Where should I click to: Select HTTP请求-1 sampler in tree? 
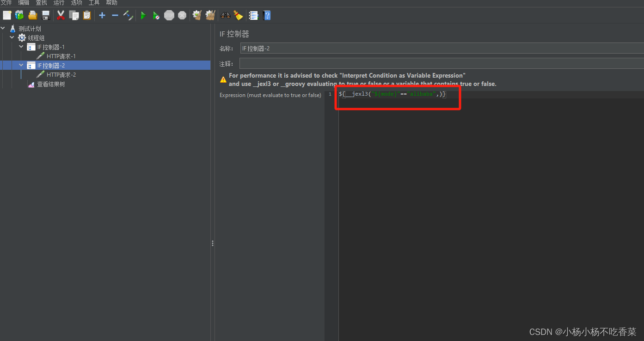[x=61, y=56]
